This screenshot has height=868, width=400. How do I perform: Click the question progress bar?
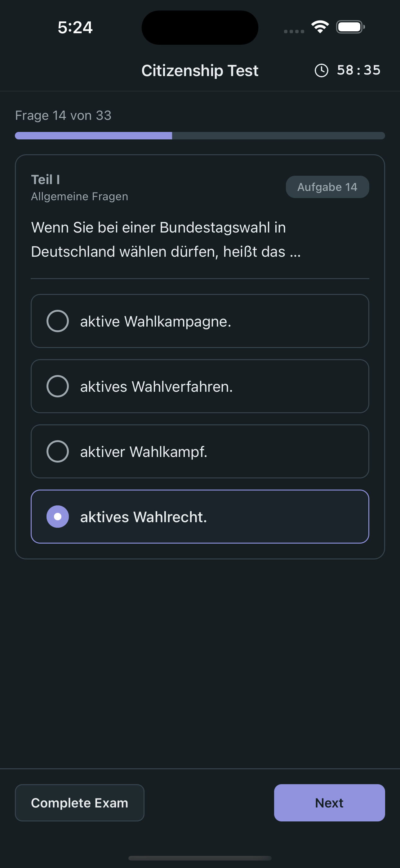tap(200, 136)
